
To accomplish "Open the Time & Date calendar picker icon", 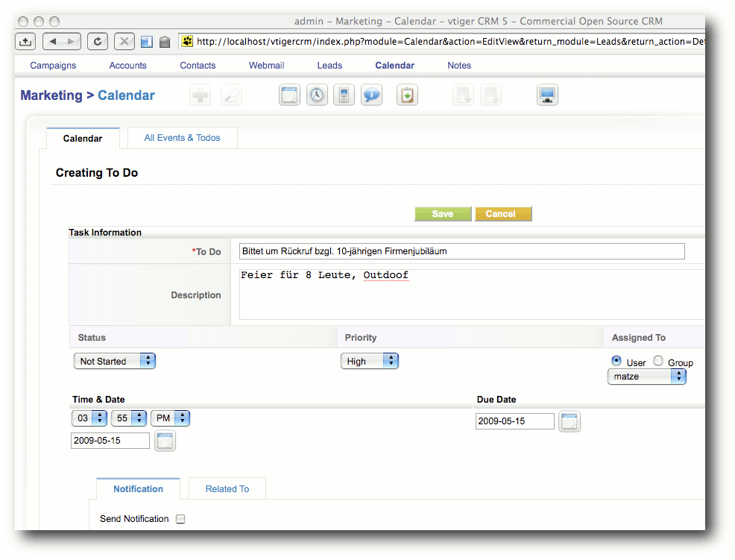I will point(165,441).
